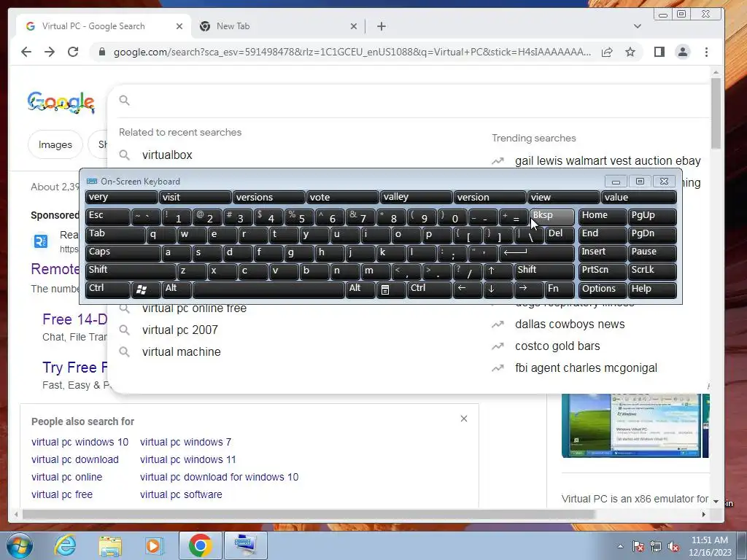This screenshot has height=560, width=747.
Task: Click the on-screen spacebar
Action: (268, 289)
